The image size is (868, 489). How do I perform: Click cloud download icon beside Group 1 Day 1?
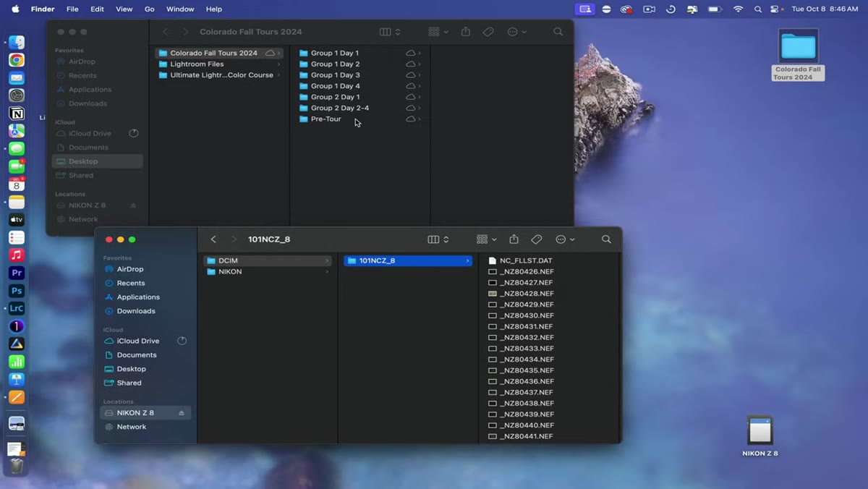point(410,54)
